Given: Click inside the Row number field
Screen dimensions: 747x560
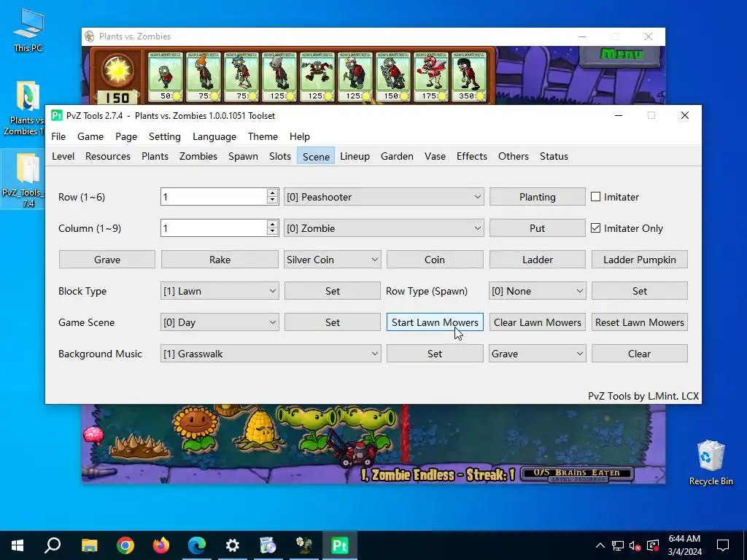Looking at the screenshot, I should coord(214,197).
